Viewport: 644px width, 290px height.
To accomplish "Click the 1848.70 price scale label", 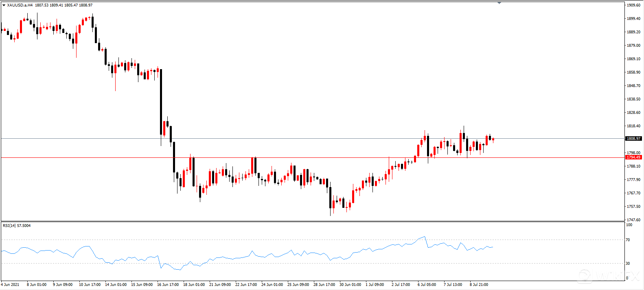I will [x=634, y=86].
